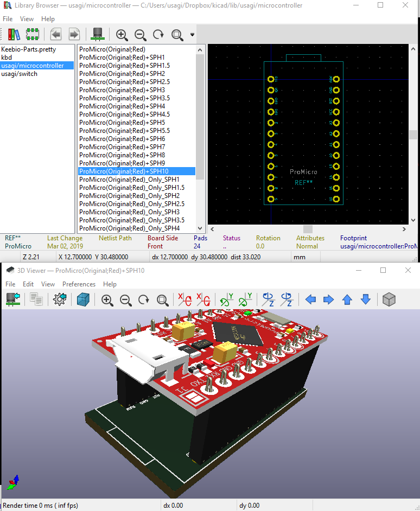
Task: Open Preferences menu in 3D Viewer
Action: pyautogui.click(x=79, y=284)
